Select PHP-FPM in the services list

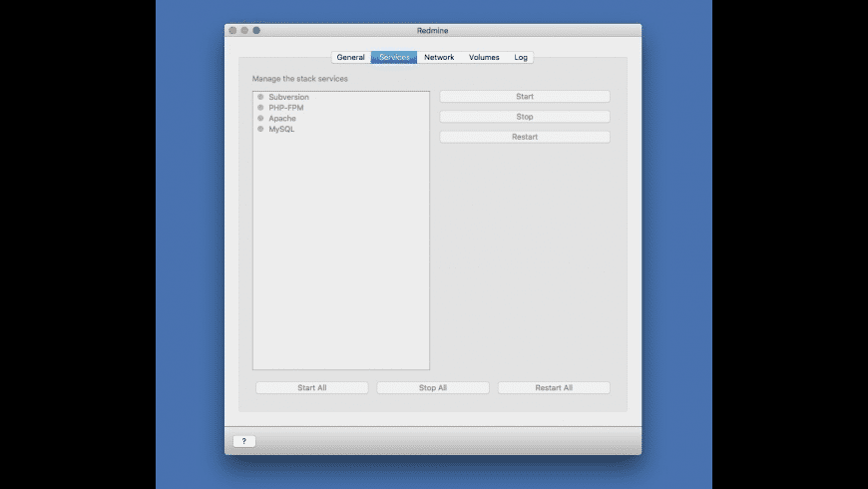coord(341,108)
